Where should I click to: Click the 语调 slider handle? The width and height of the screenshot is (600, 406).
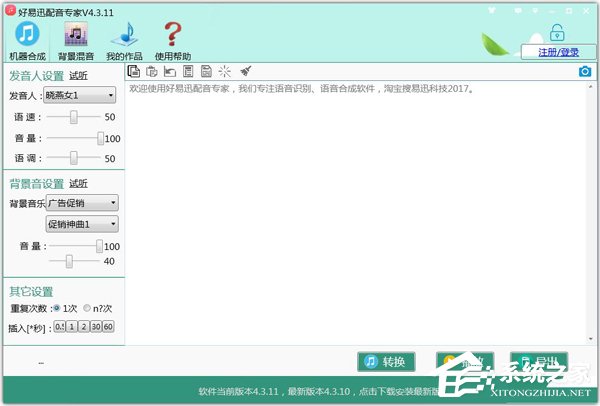73,158
